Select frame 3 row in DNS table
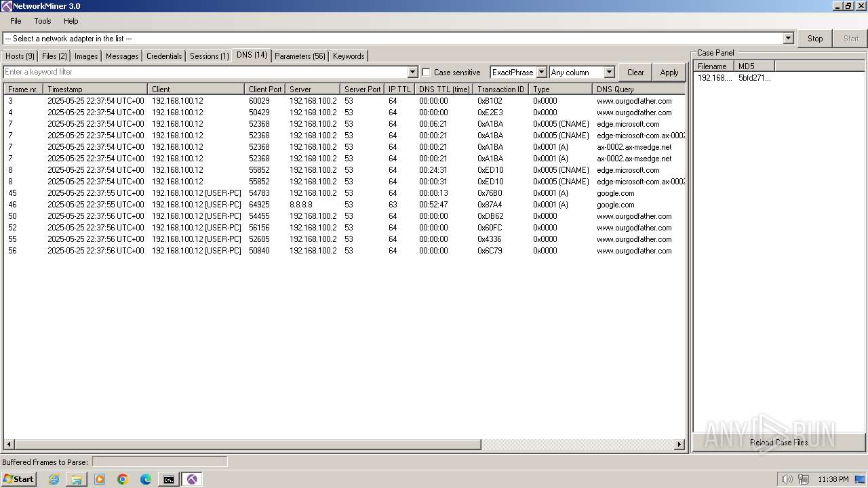Screen dimensions: 868x488 point(344,101)
